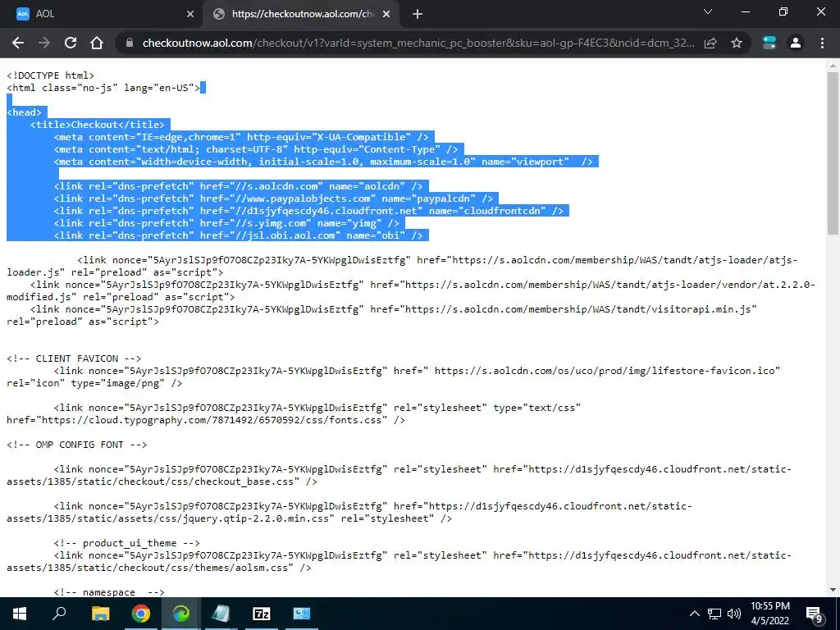The width and height of the screenshot is (840, 630).
Task: View site info via the lock icon
Action: (x=129, y=43)
